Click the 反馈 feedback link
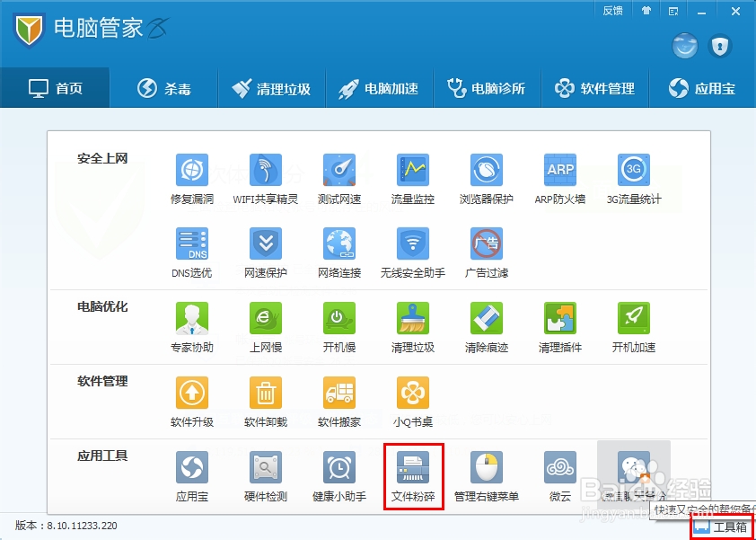This screenshot has width=756, height=540. 612,10
